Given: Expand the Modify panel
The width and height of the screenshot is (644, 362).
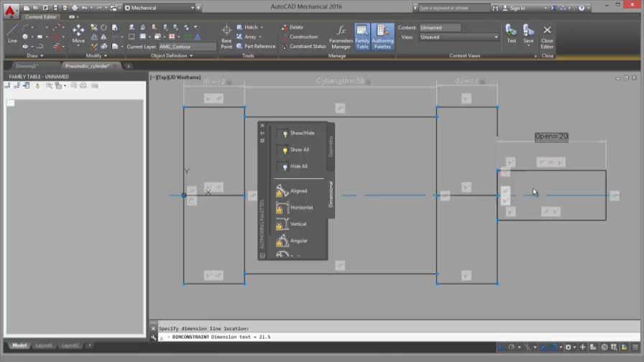Looking at the screenshot, I should 96,55.
